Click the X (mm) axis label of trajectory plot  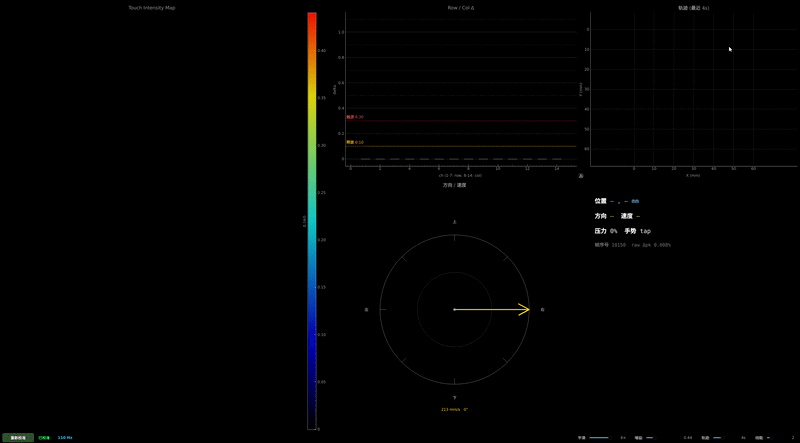click(693, 175)
